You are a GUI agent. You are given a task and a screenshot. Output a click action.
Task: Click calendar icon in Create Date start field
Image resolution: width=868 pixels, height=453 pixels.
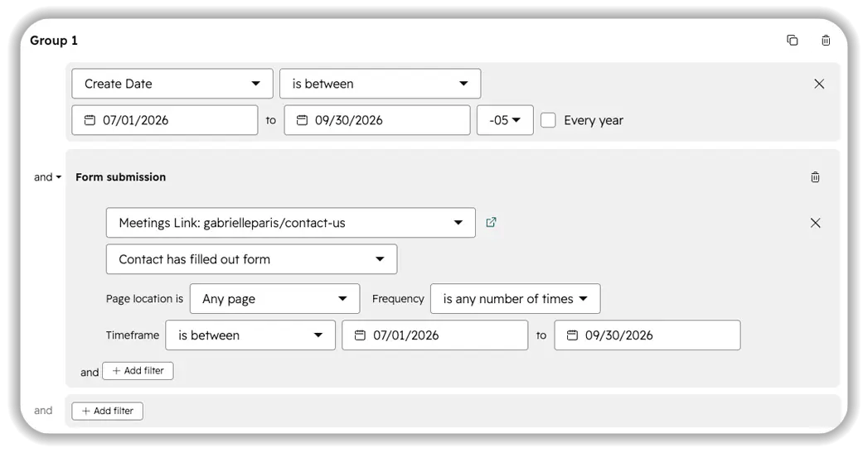coord(90,120)
